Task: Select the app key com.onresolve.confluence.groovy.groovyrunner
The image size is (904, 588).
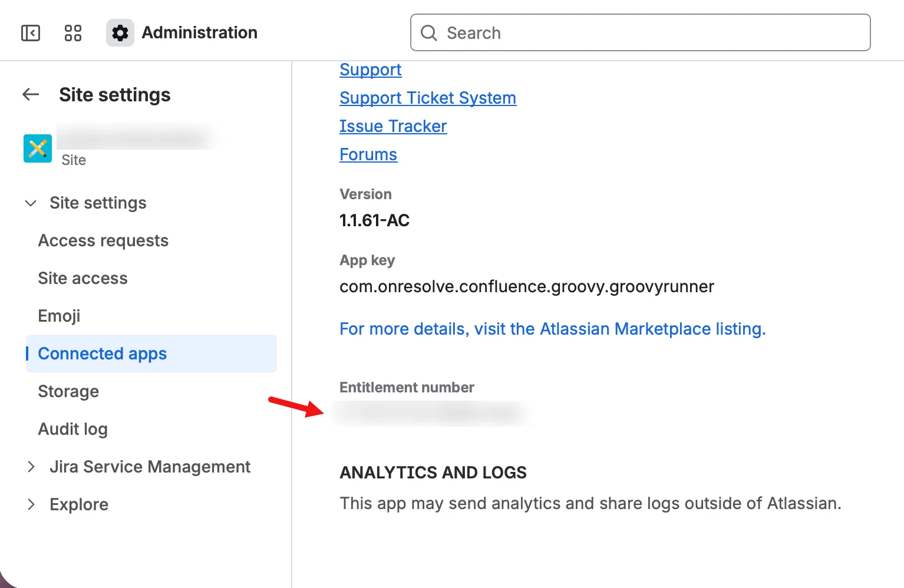Action: (527, 286)
